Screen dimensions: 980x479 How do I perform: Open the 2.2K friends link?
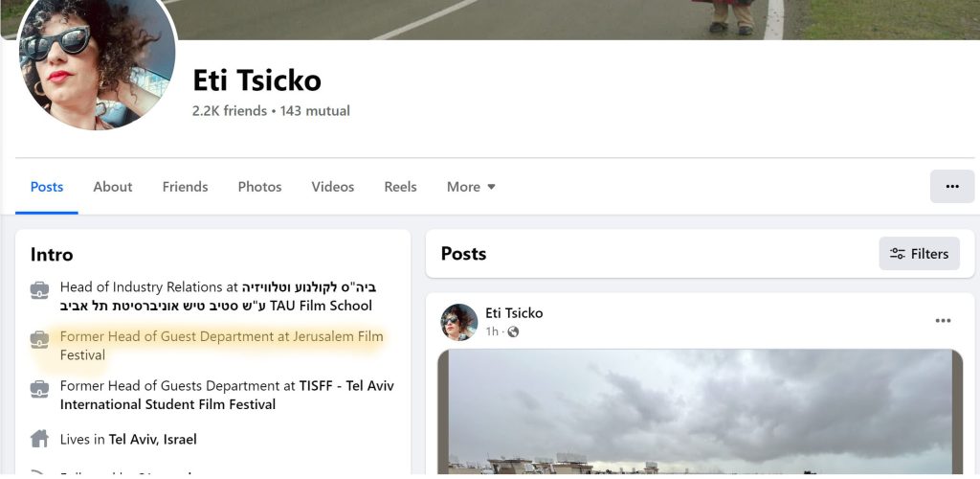pos(230,111)
